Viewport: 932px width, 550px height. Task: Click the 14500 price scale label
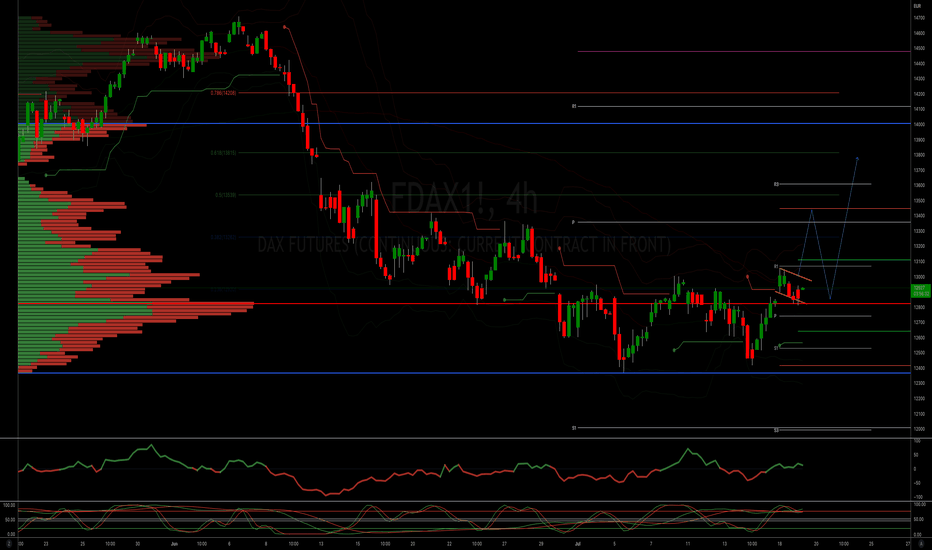pos(920,48)
